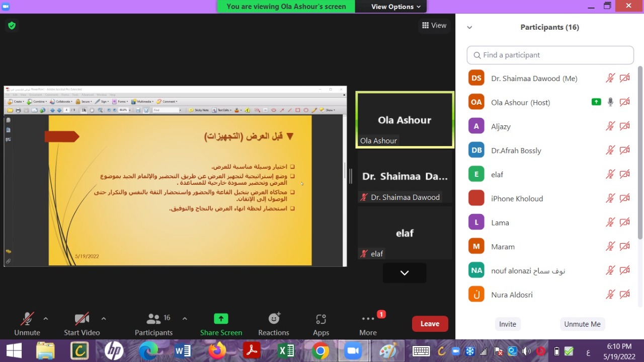Click the Find a participant search field
This screenshot has height=362, width=644.
point(550,55)
